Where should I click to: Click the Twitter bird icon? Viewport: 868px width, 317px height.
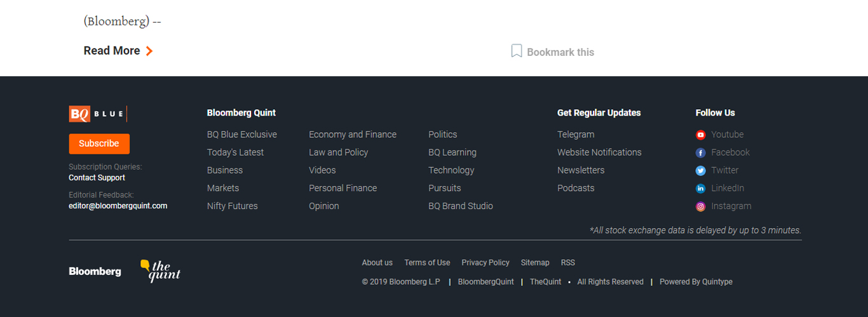700,170
